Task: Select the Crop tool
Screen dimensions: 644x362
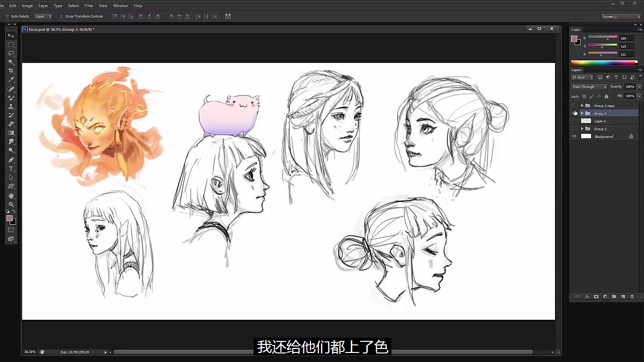Action: point(11,71)
